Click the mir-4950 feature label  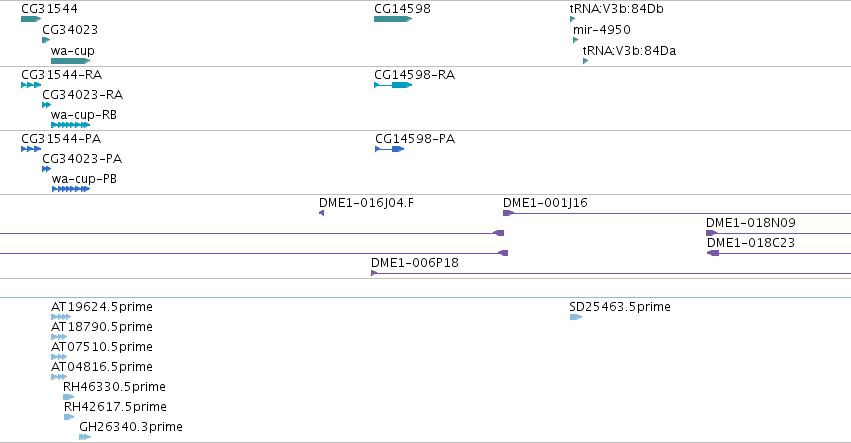[x=602, y=29]
